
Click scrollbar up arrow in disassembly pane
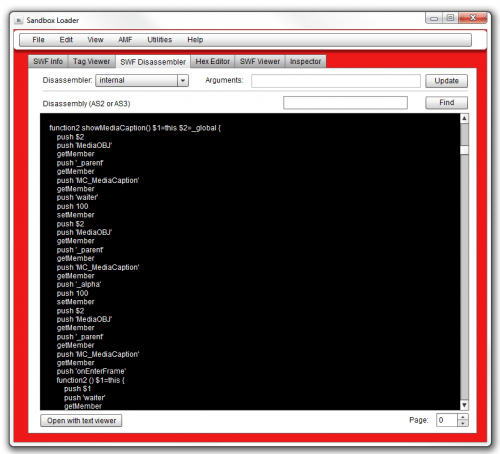464,118
